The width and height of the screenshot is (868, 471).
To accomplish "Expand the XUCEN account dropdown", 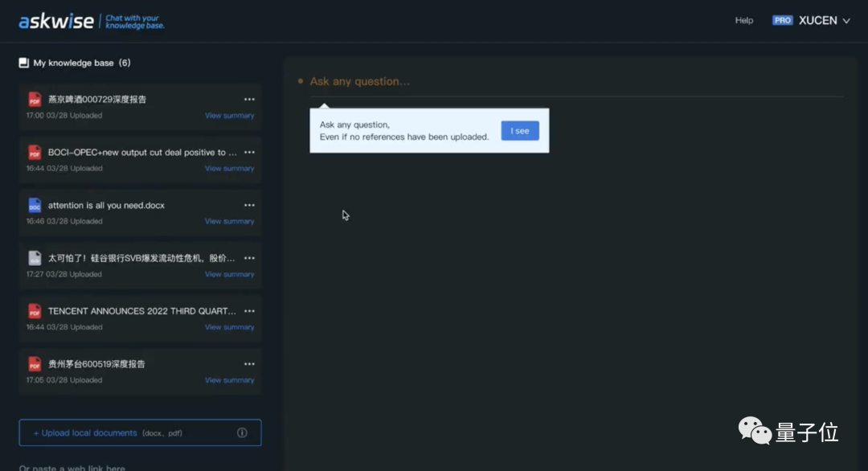I will click(x=845, y=21).
